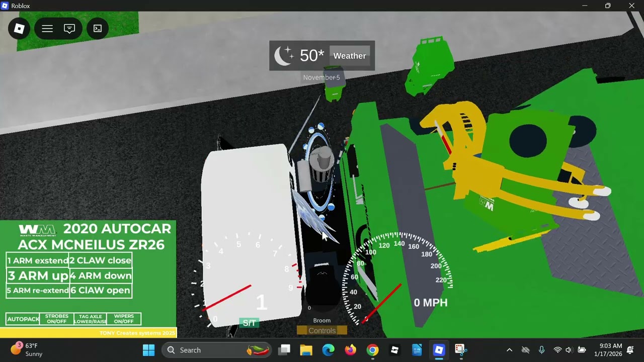Click the Weather button
This screenshot has width=644, height=362.
350,56
